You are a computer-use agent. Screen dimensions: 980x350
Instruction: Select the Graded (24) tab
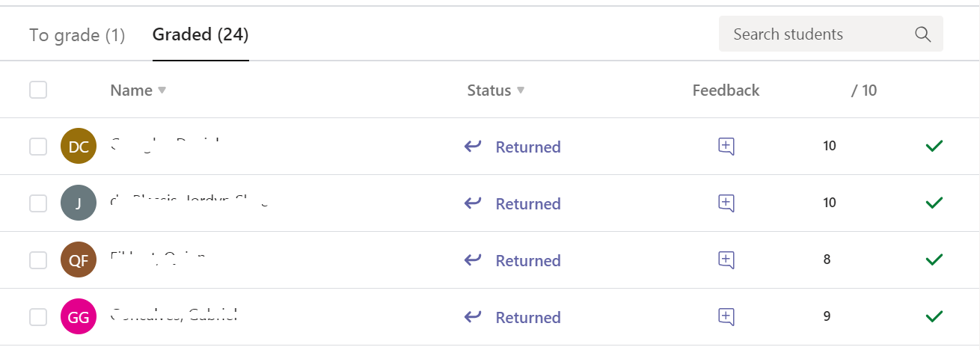(x=200, y=34)
